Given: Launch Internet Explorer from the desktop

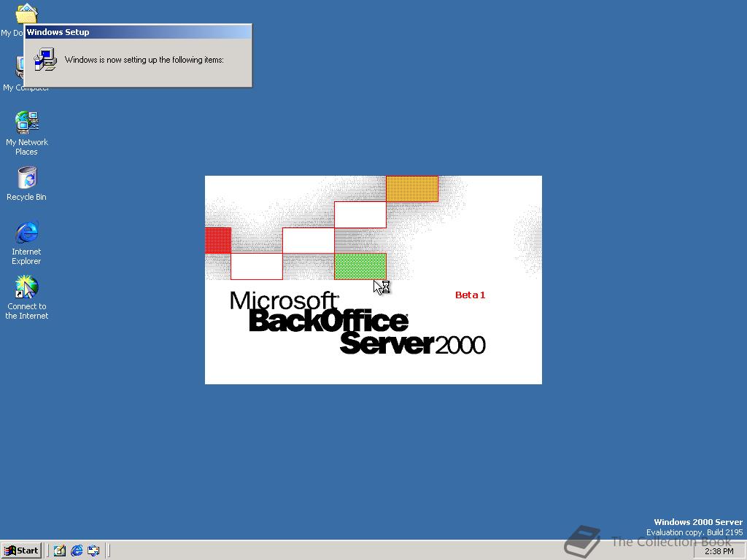Looking at the screenshot, I should 27,243.
